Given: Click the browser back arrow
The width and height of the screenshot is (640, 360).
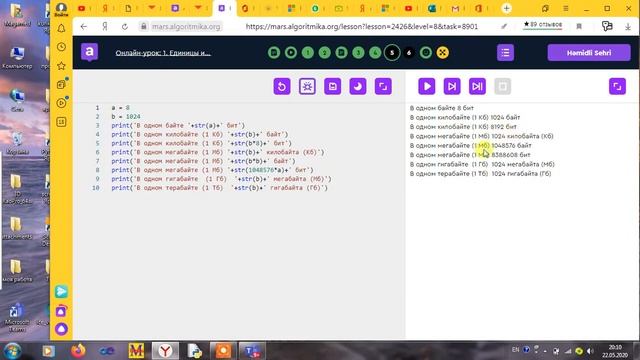Looking at the screenshot, I should pos(84,27).
